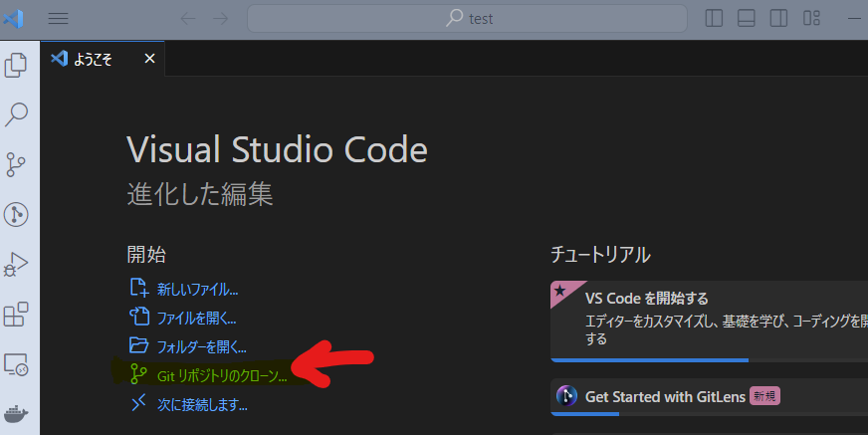Image resolution: width=868 pixels, height=435 pixels.
Task: Go forward with the right arrow
Action: pos(220,18)
